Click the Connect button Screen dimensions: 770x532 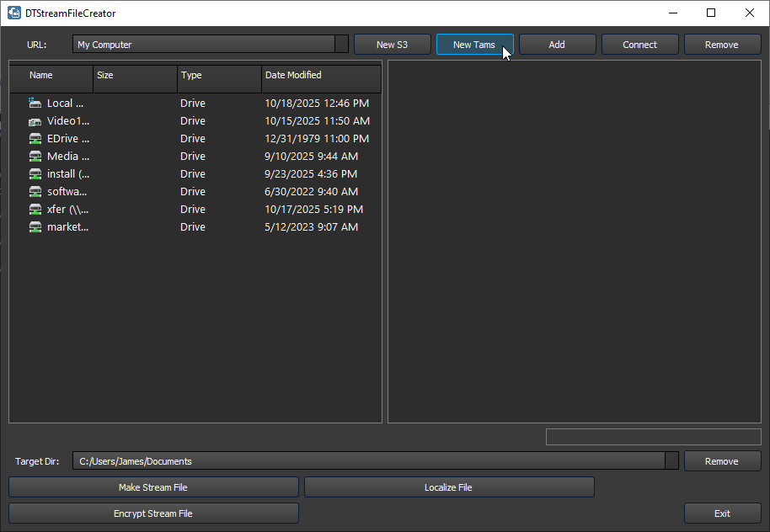point(639,45)
